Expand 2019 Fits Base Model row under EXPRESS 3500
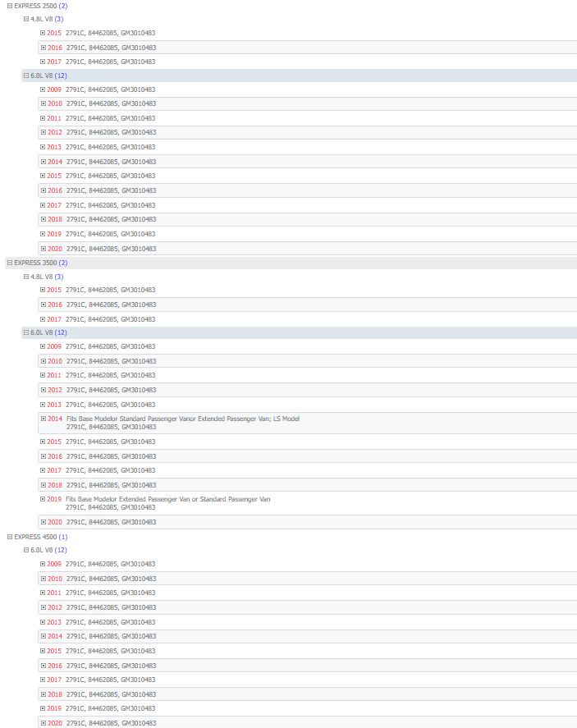577x728 pixels. pos(43,500)
